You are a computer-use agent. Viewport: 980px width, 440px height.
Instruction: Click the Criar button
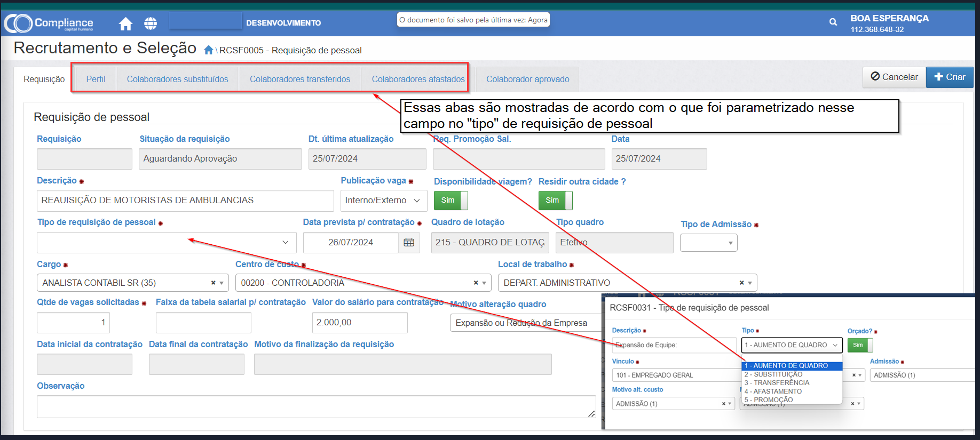click(950, 77)
